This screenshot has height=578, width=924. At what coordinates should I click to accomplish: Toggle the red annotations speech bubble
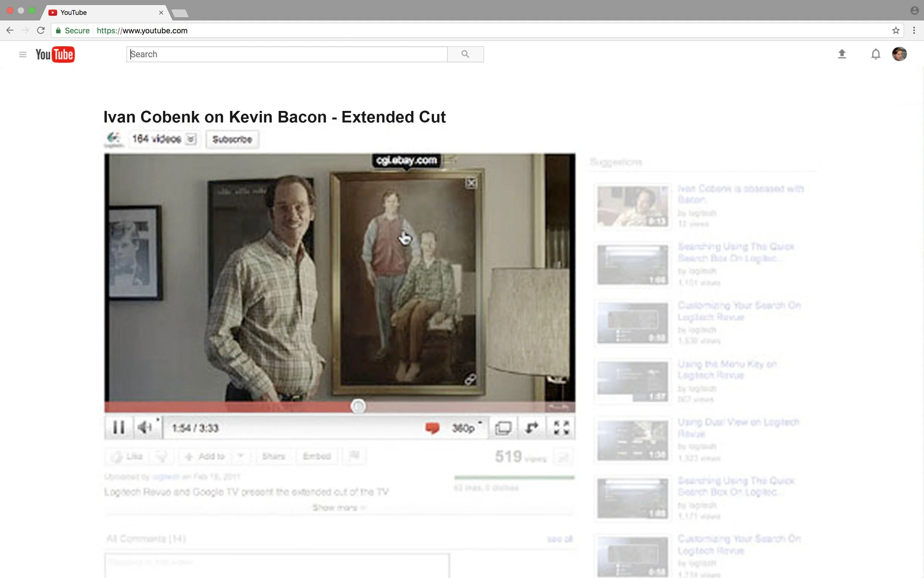(x=432, y=428)
